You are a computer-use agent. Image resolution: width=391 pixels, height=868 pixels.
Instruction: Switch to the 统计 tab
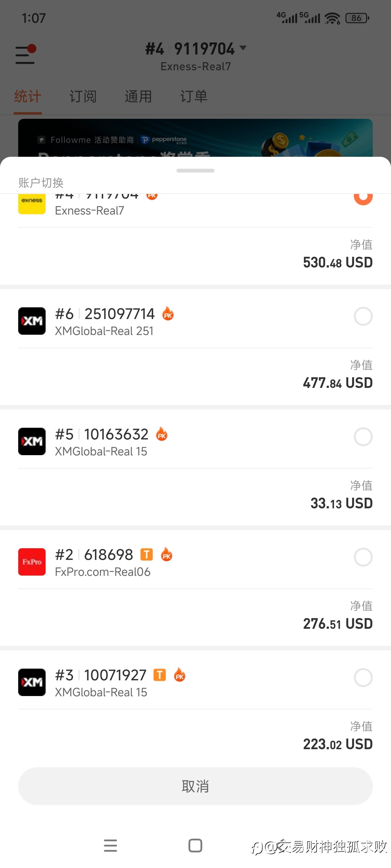click(28, 97)
